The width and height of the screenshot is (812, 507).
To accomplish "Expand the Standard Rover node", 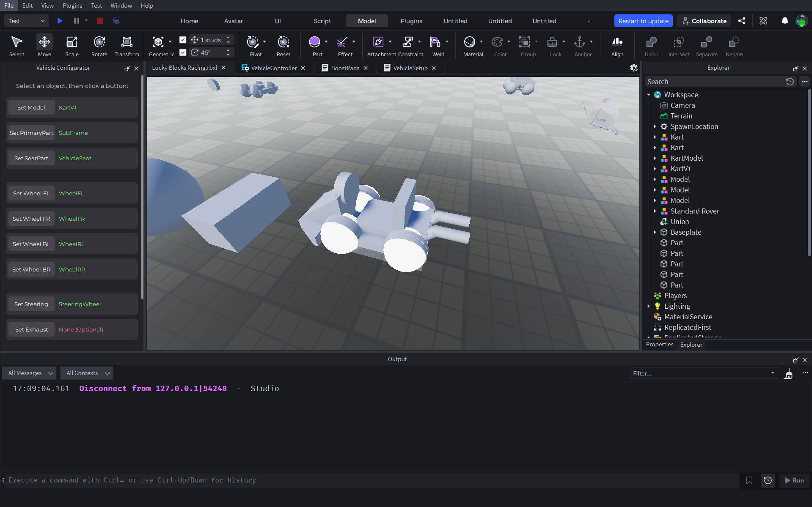I will coord(655,211).
